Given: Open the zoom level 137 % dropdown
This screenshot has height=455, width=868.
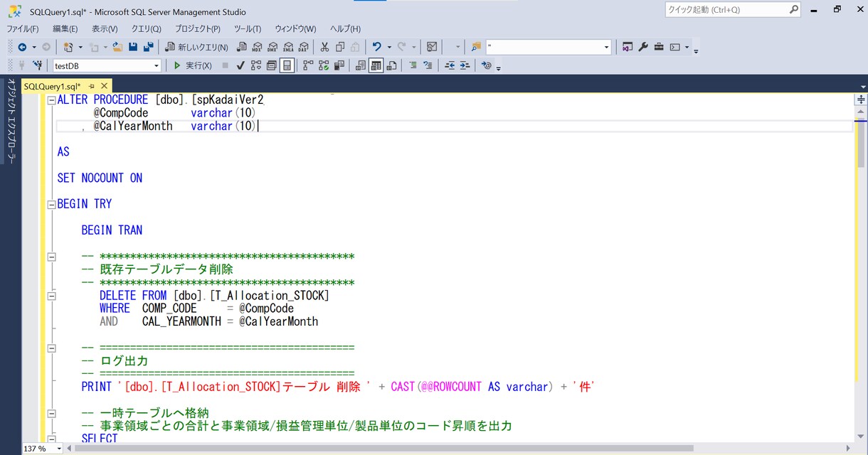Looking at the screenshot, I should pos(59,449).
